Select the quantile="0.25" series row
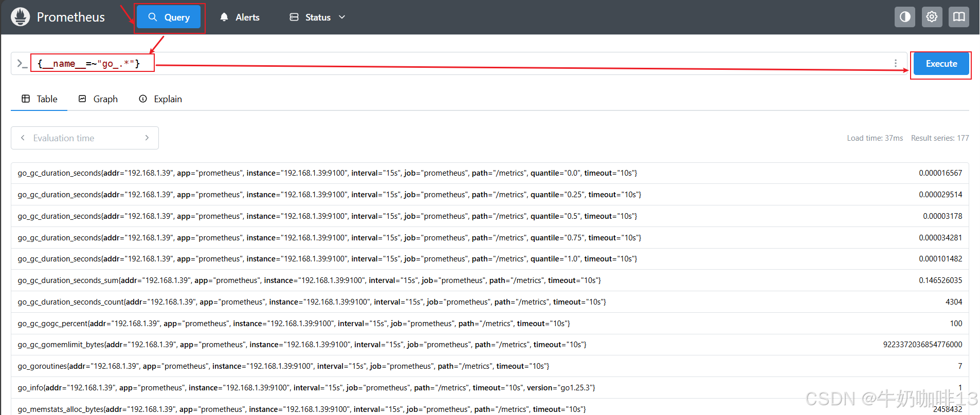Image resolution: width=980 pixels, height=415 pixels. [x=489, y=195]
